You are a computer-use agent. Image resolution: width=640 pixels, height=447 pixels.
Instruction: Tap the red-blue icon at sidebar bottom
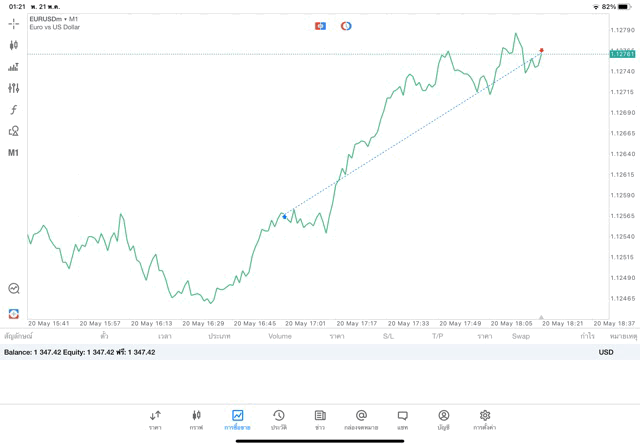13,313
